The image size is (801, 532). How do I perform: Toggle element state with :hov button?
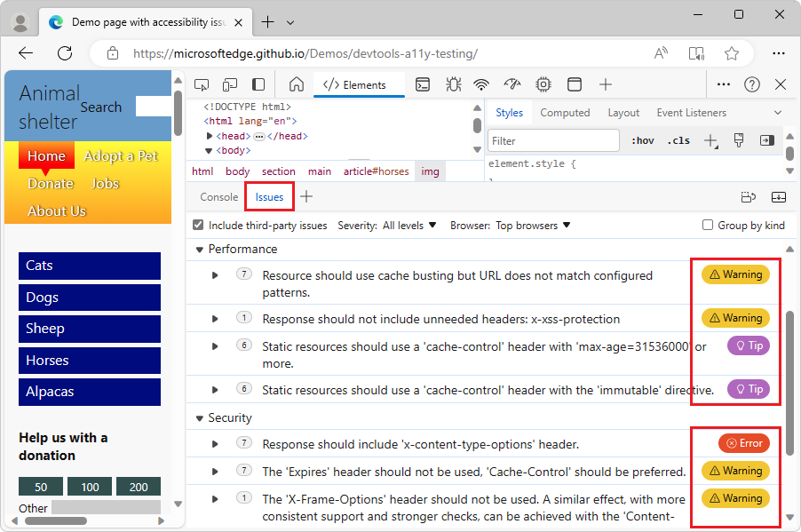(642, 140)
